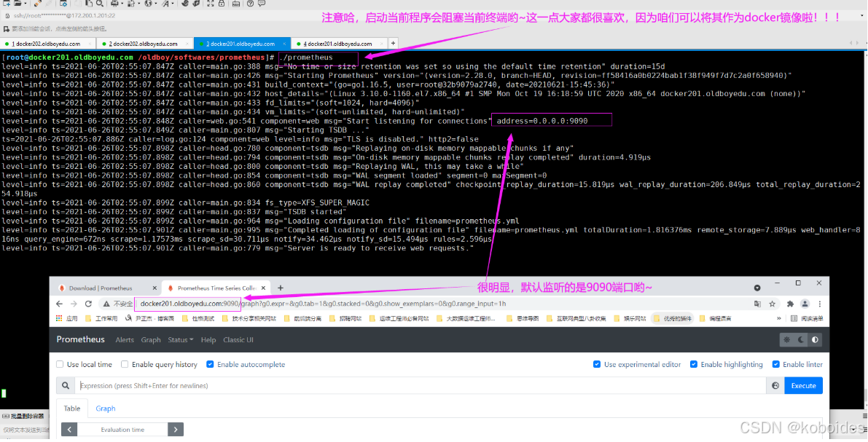Switch Prometheus to the dark moon theme

coord(801,339)
